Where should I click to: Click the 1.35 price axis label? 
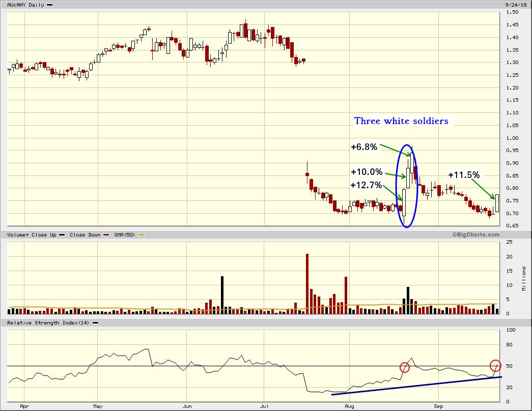(512, 50)
